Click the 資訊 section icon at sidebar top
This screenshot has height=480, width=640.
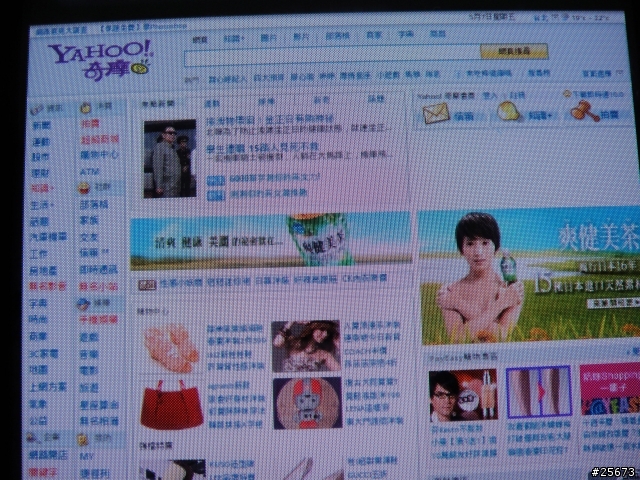[x=36, y=109]
